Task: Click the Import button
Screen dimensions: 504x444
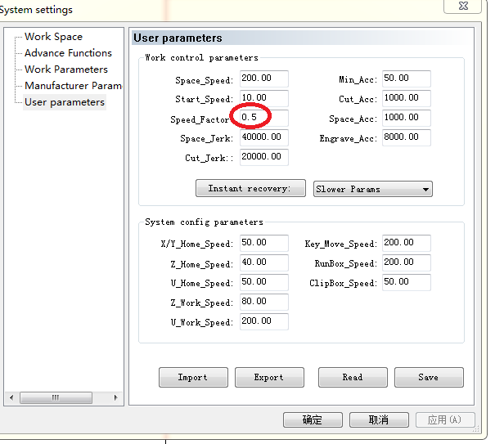Action: click(193, 377)
